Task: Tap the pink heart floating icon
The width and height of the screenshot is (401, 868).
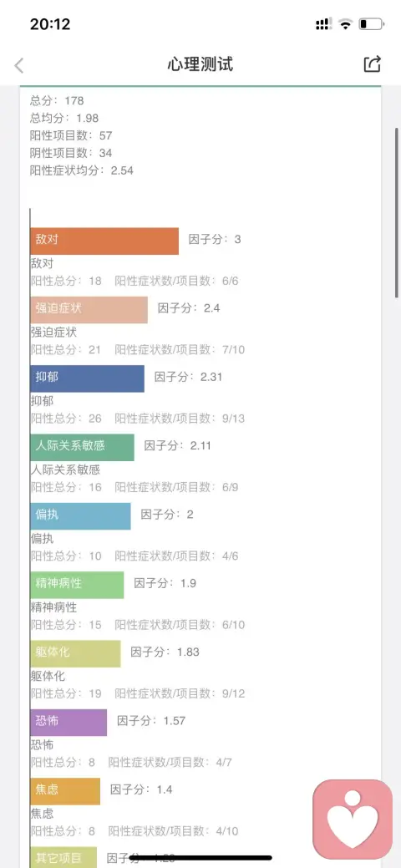Action: click(x=353, y=818)
